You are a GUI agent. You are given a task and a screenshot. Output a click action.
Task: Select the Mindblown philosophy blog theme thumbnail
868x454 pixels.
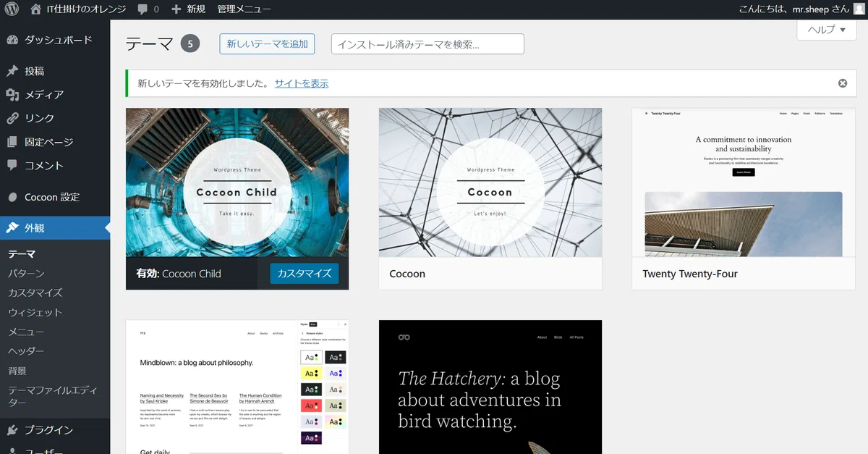pyautogui.click(x=237, y=387)
